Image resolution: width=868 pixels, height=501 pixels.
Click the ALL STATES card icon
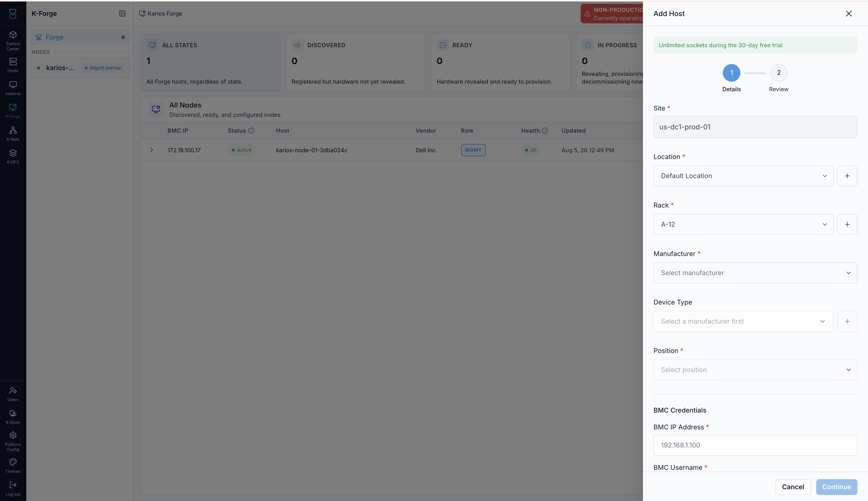tap(152, 45)
